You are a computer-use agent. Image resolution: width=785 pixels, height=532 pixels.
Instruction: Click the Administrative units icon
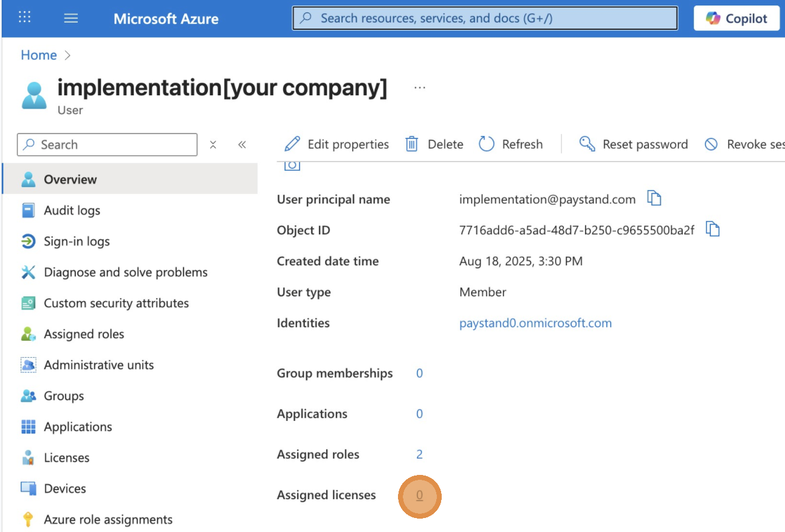tap(28, 366)
